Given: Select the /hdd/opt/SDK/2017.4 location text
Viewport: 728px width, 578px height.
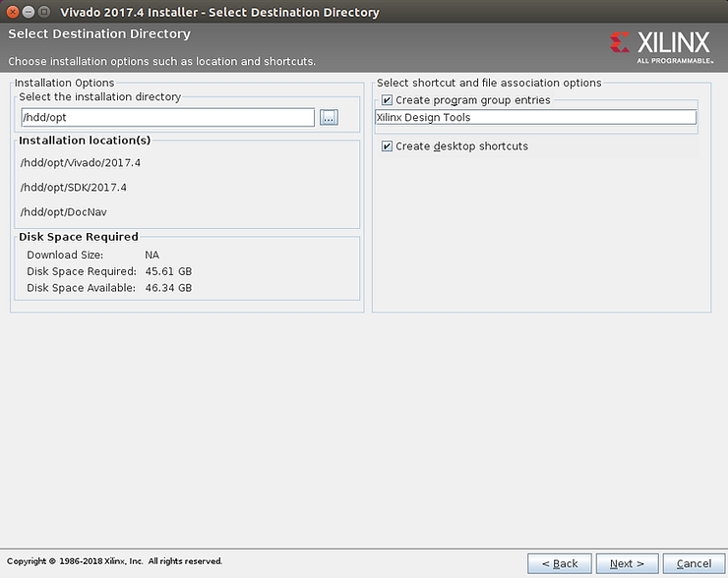Looking at the screenshot, I should [74, 188].
